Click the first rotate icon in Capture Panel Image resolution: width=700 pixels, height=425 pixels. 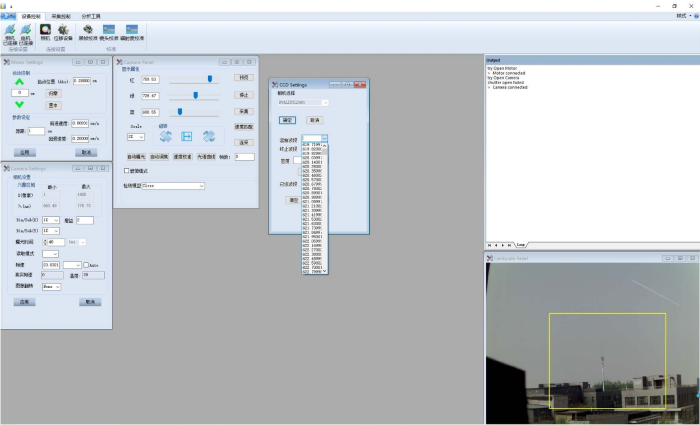[x=166, y=136]
